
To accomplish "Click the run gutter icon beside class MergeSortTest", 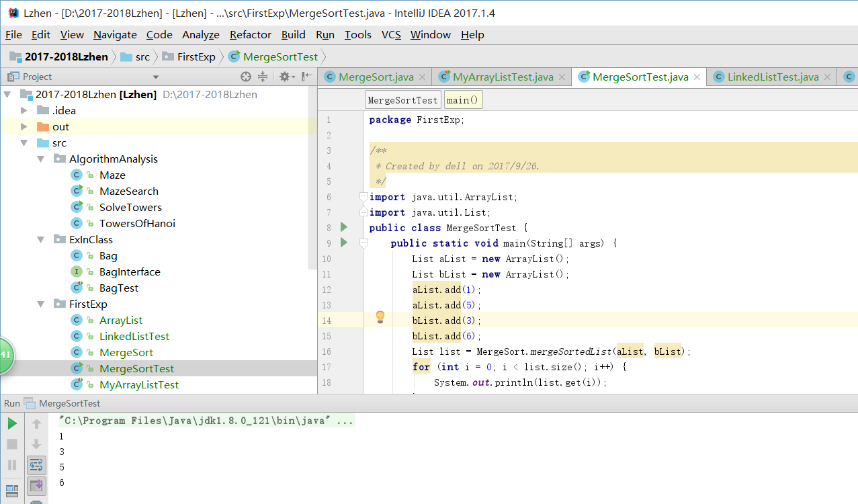I will [x=344, y=227].
